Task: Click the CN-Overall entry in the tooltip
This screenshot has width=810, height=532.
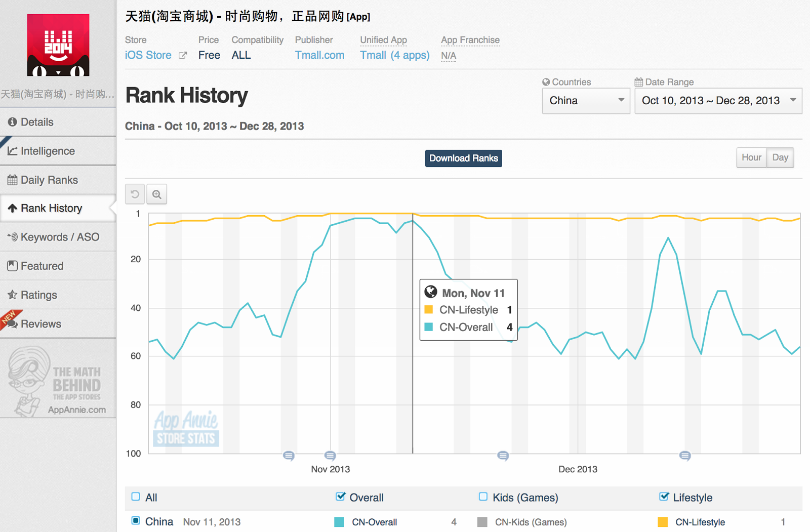Action: point(469,327)
